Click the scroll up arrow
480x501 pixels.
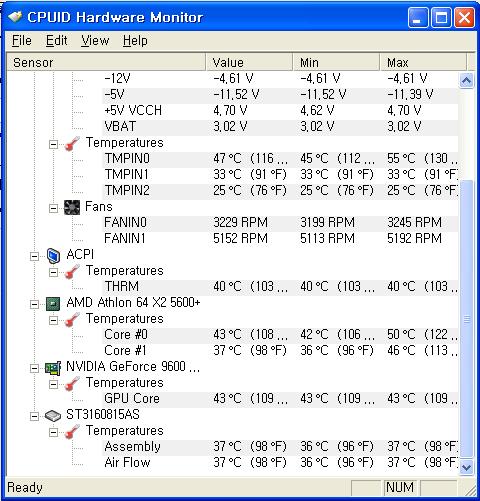tap(466, 80)
